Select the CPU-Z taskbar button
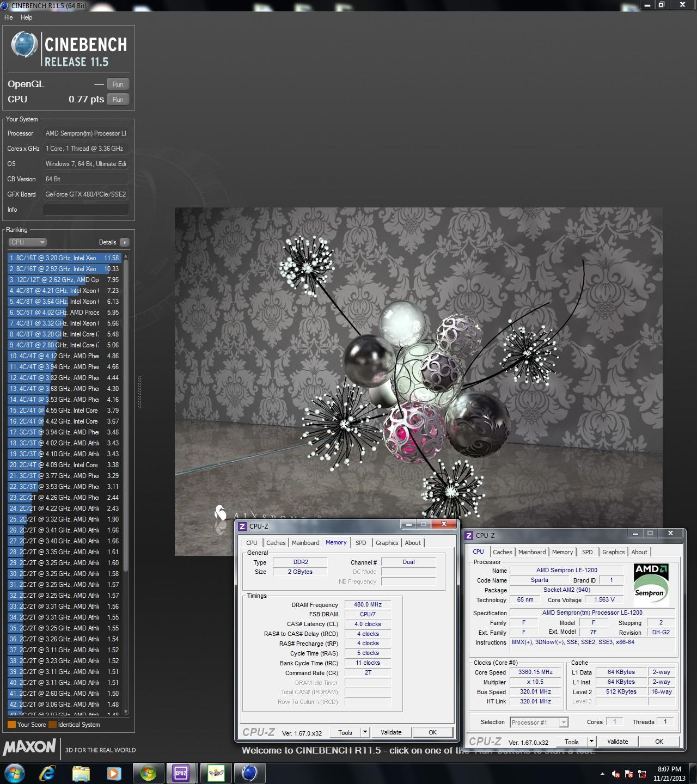 click(181, 773)
